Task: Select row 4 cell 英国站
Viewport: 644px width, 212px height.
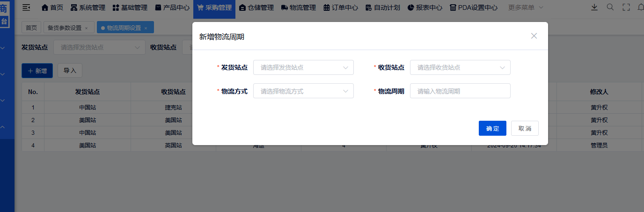Action: [173, 145]
